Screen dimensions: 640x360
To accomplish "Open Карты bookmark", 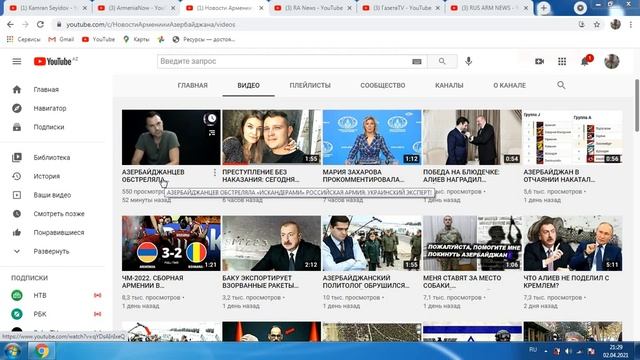I will click(x=136, y=39).
